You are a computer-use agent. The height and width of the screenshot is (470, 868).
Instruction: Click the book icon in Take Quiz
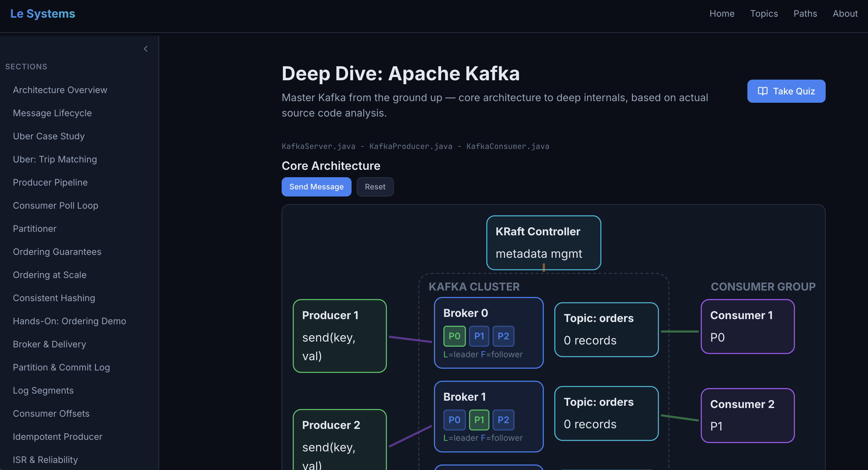pos(762,91)
